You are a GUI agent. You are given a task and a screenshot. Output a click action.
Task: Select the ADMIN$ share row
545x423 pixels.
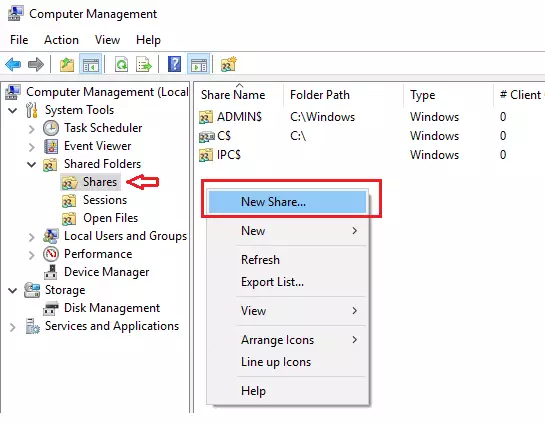(x=239, y=117)
